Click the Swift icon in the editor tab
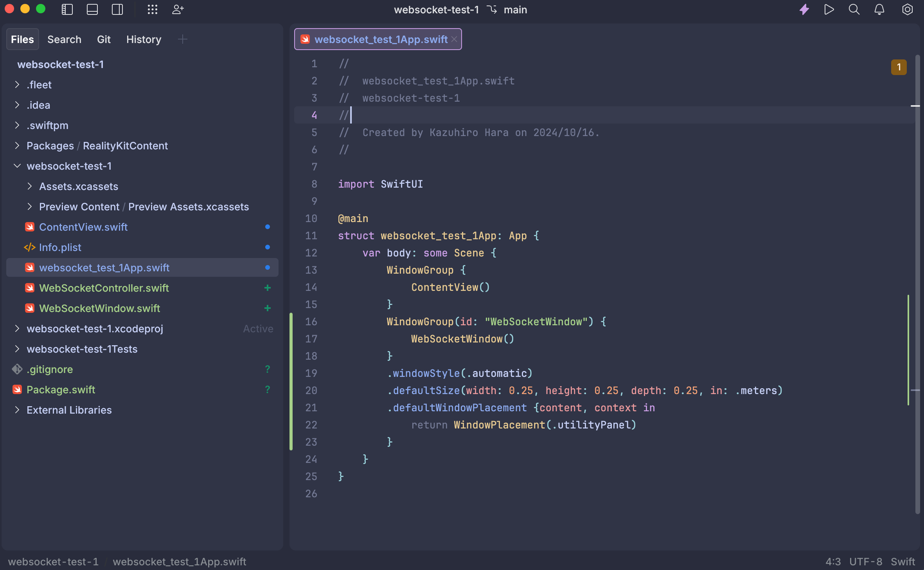This screenshot has width=924, height=570. coord(305,39)
